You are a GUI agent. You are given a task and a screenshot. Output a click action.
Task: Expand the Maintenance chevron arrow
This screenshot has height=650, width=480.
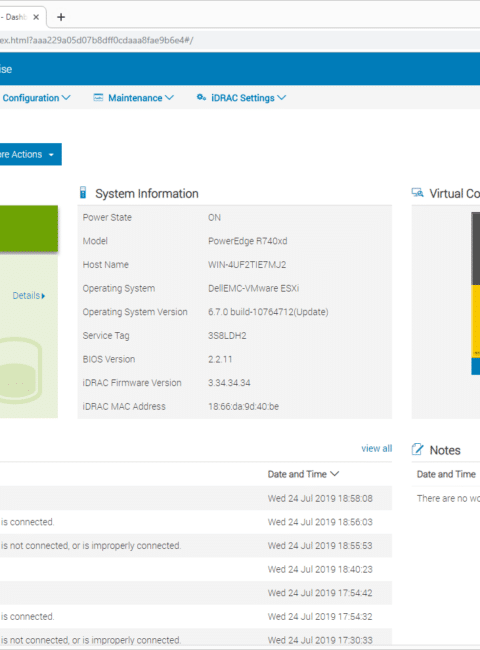point(169,98)
